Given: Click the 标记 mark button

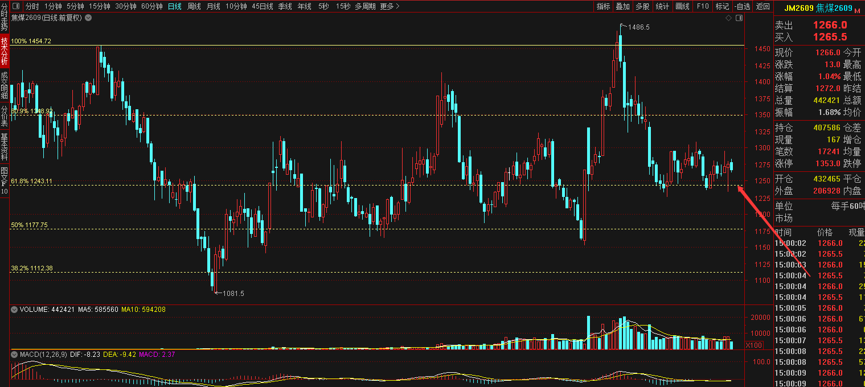Looking at the screenshot, I should [722, 7].
